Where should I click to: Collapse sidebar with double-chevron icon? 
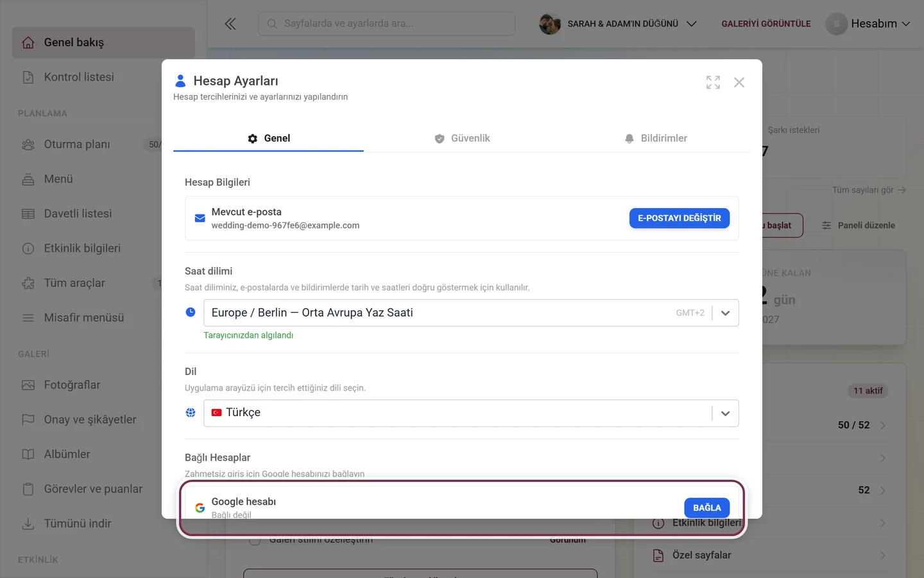pos(230,24)
